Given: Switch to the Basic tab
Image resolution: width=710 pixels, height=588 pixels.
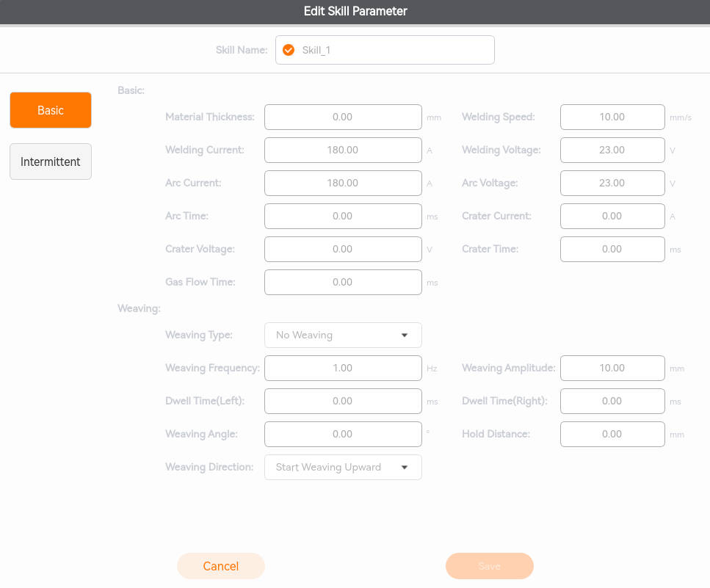Looking at the screenshot, I should [51, 110].
